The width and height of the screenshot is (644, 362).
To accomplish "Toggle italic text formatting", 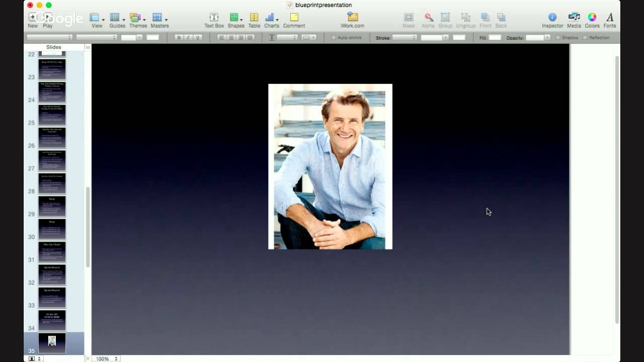I will point(188,38).
